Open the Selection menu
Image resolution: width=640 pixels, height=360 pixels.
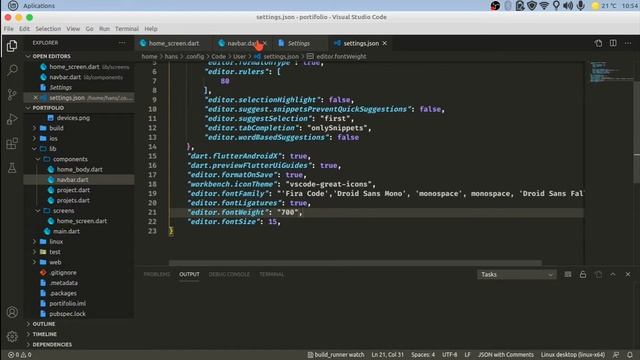(48, 29)
